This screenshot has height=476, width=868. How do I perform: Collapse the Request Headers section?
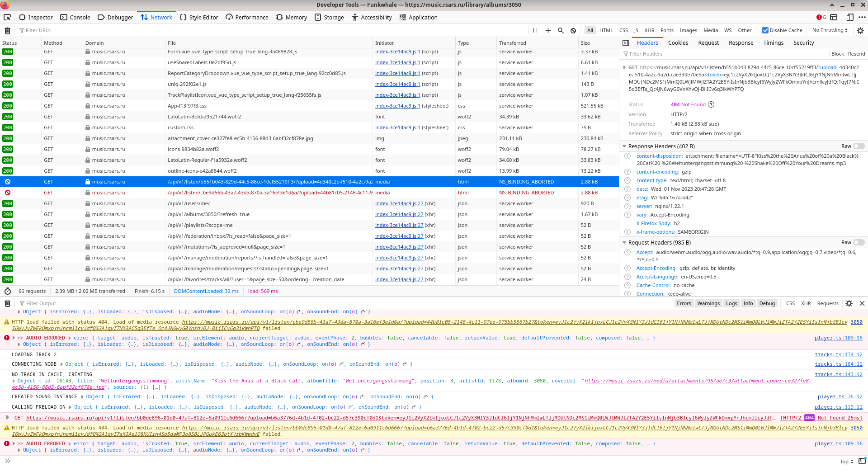pos(624,243)
